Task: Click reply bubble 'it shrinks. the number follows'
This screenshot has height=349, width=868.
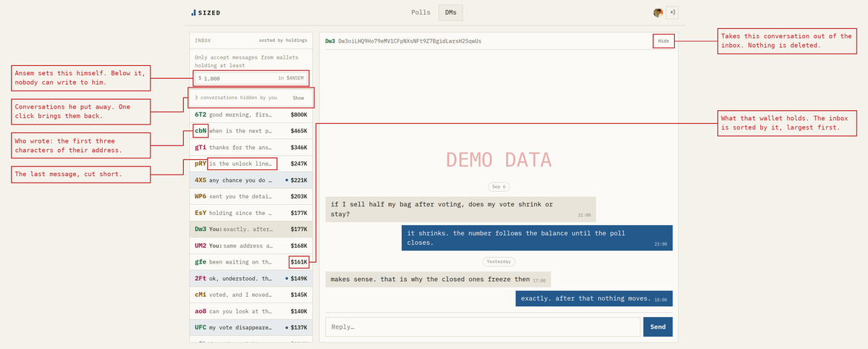Action: click(x=537, y=237)
